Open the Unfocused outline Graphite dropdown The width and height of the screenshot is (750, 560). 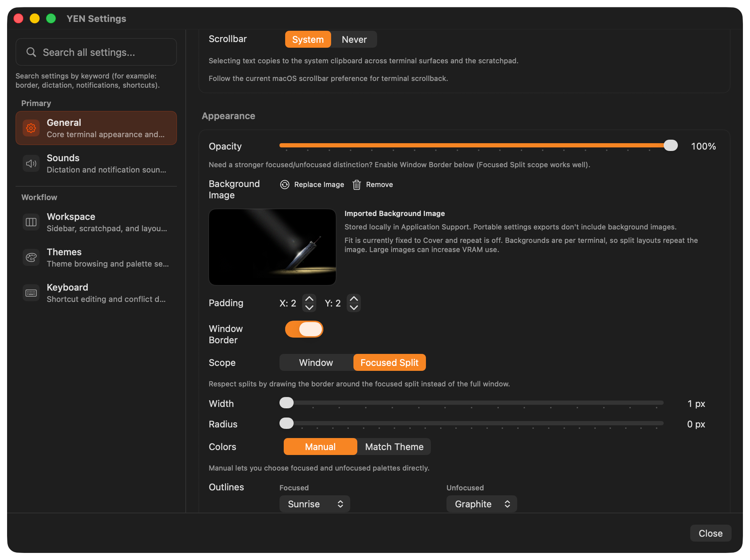(x=481, y=504)
